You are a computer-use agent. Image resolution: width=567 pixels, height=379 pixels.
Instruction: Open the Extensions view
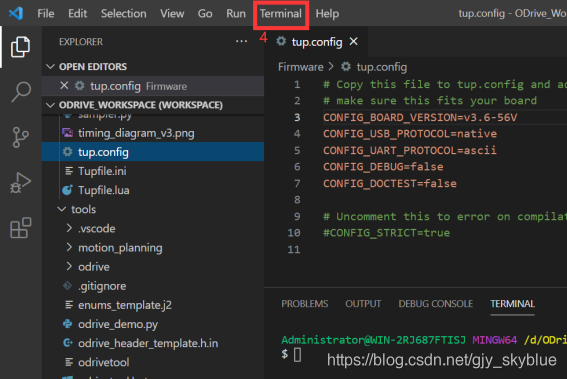(x=21, y=227)
